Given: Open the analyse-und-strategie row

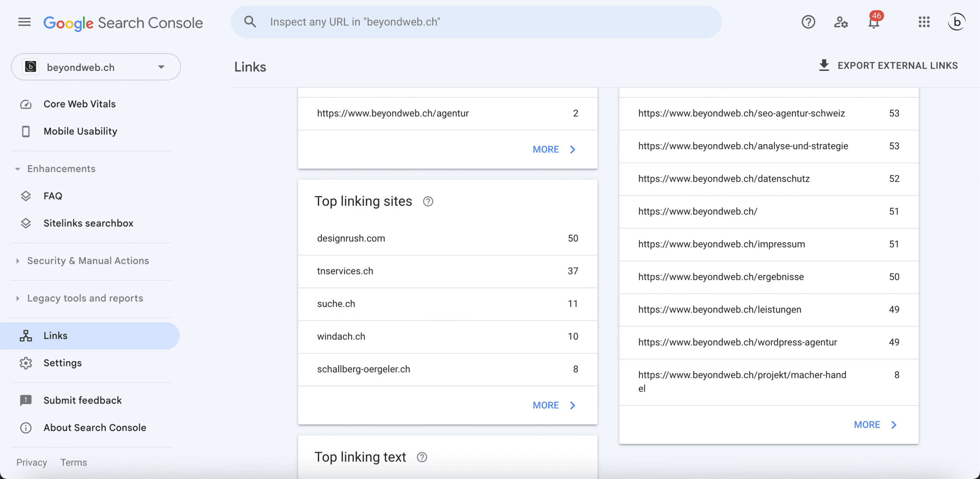Looking at the screenshot, I should [769, 146].
